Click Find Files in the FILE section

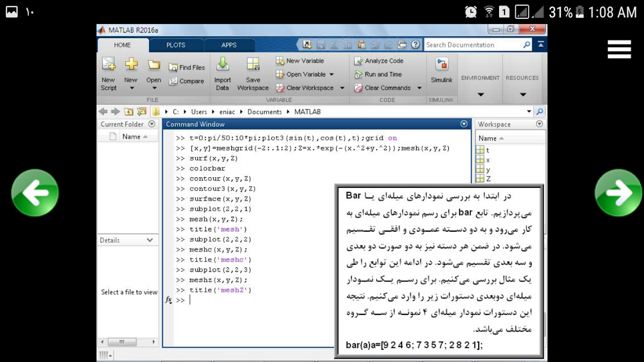click(187, 67)
